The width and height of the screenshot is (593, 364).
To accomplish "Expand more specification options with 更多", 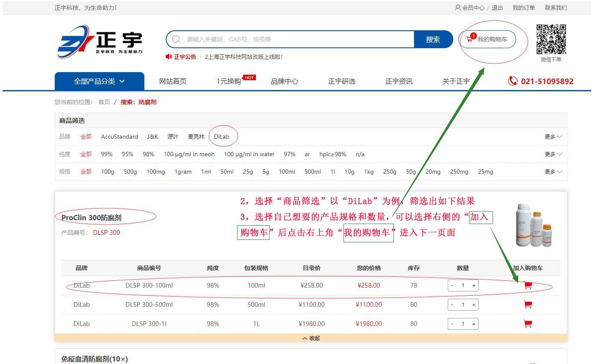I will click(x=553, y=172).
